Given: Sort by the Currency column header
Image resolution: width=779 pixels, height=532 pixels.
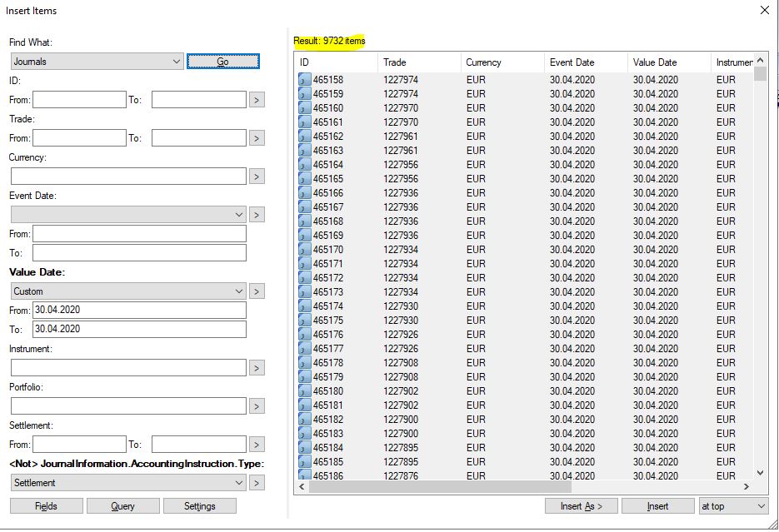Looking at the screenshot, I should click(x=502, y=62).
